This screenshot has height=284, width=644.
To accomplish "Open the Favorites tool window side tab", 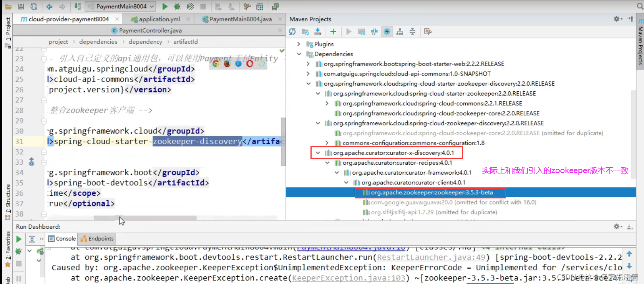I will click(x=8, y=249).
